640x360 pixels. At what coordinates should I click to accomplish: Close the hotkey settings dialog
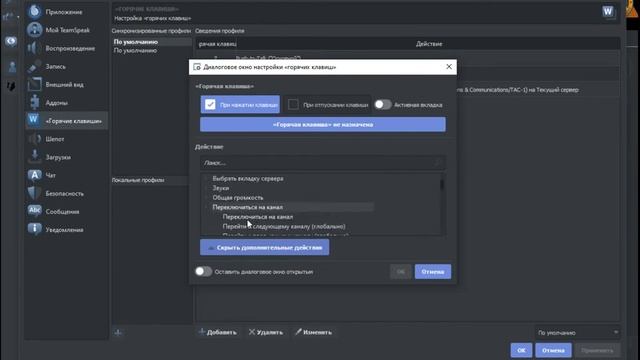coord(449,67)
